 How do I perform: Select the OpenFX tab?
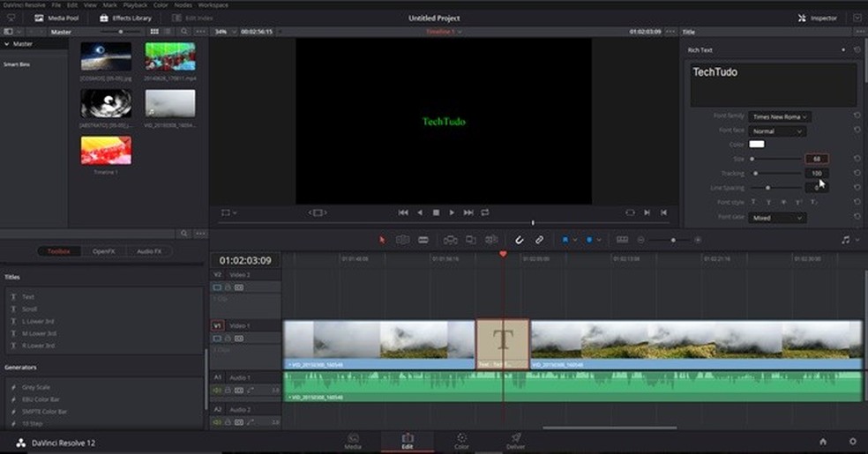click(x=103, y=251)
